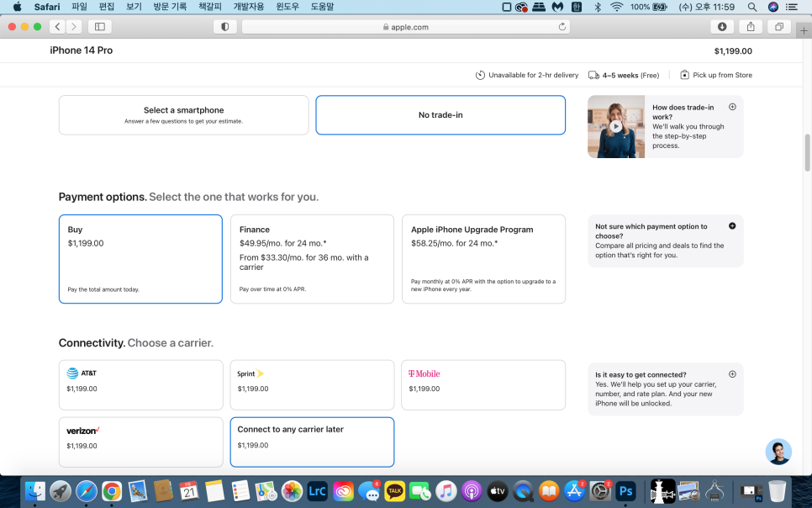The height and width of the screenshot is (508, 812).
Task: Open the Korean input source menu
Action: 577,7
